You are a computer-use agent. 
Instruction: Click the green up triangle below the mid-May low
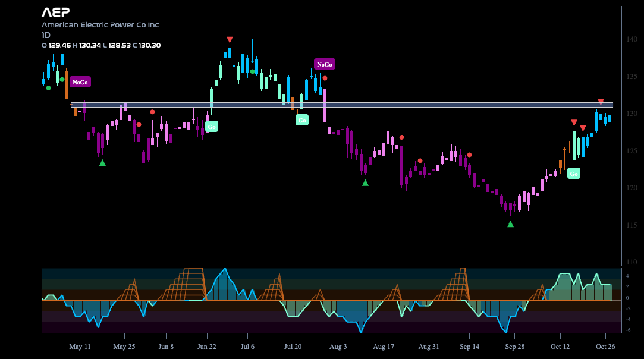[103, 163]
